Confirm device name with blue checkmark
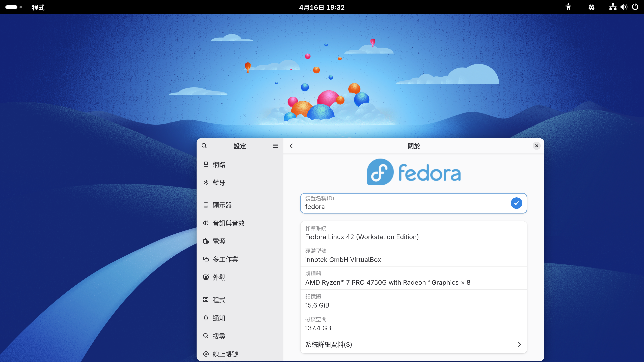Viewport: 644px width, 362px height. click(516, 203)
